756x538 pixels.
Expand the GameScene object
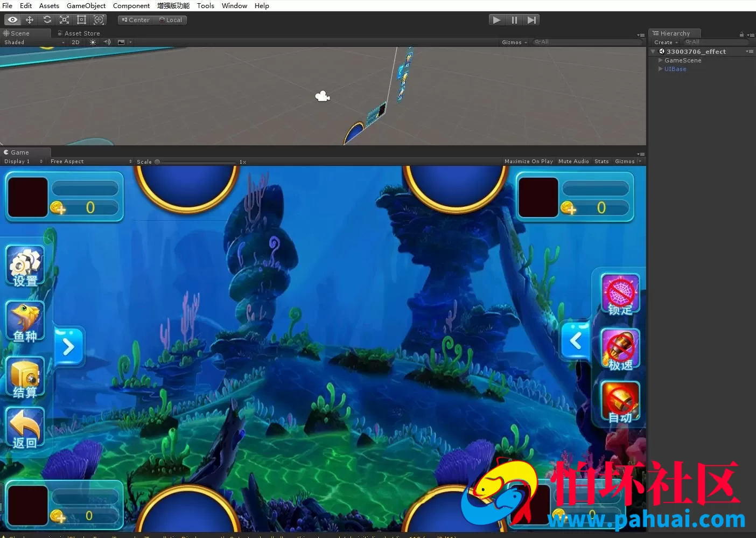tap(661, 60)
